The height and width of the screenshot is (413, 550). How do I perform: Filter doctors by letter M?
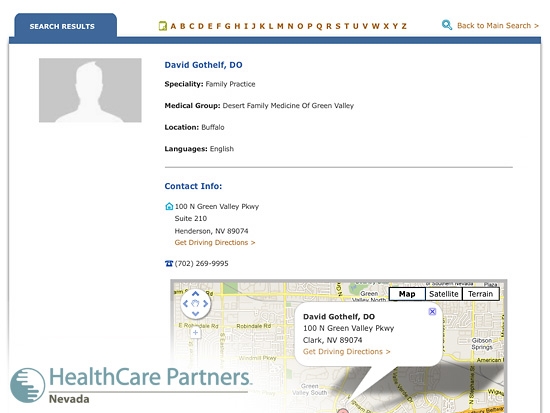[280, 26]
